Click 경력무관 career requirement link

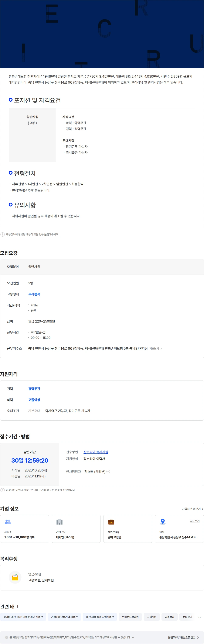(34, 389)
